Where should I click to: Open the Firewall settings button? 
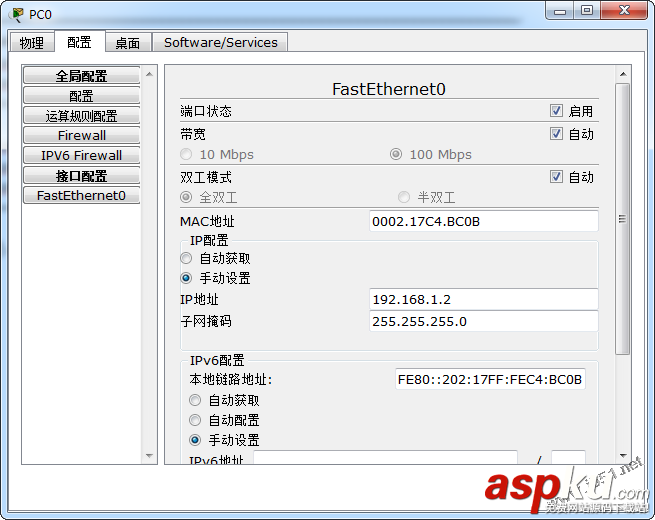(81, 135)
